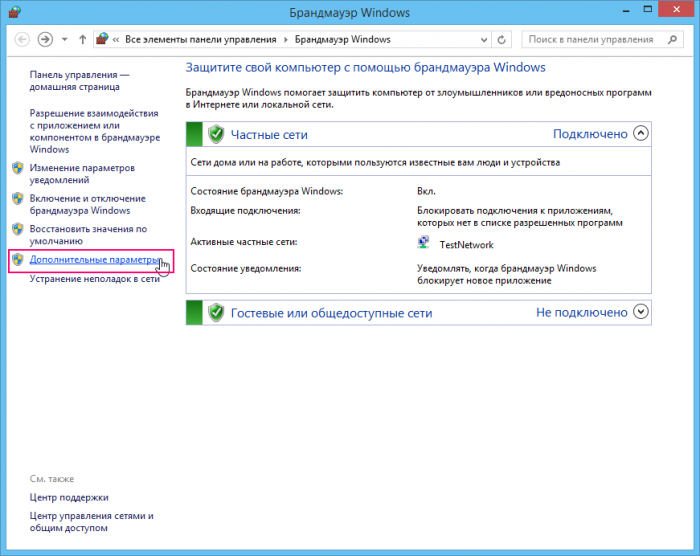Collapse the "Частные сети" section chevron
The width and height of the screenshot is (700, 556).
coord(641,133)
